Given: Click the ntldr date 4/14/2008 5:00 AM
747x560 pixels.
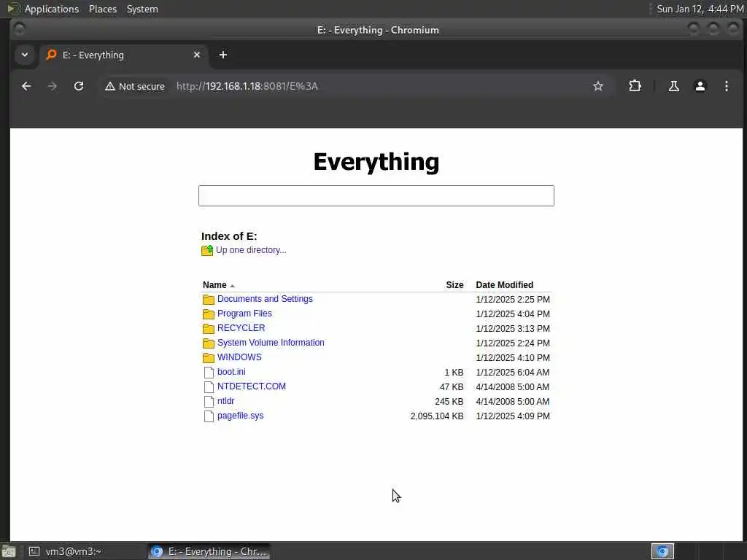Looking at the screenshot, I should [513, 402].
